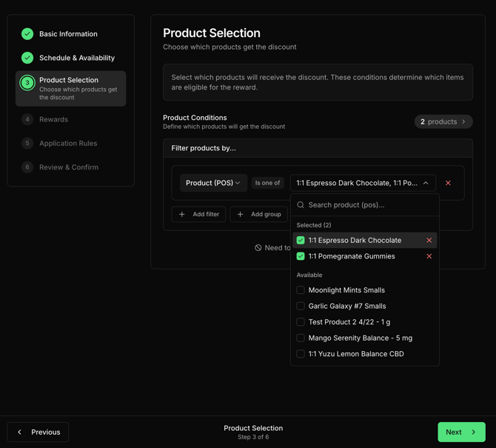Screen dimensions: 496x448
Task: Uncheck 1:1 Espresso Dark Chocolate checkbox
Action: coord(301,240)
